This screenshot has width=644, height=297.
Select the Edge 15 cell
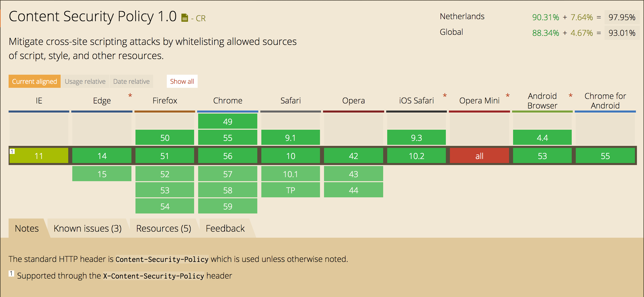coord(102,174)
